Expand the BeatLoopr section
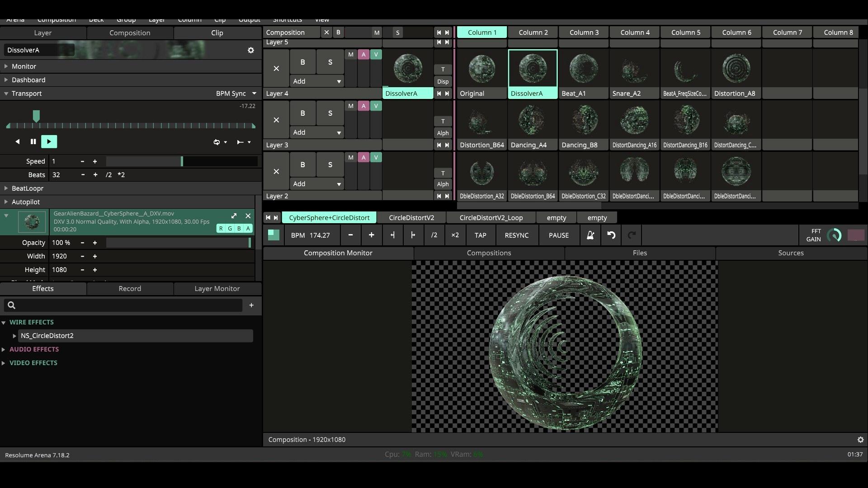 coord(6,188)
